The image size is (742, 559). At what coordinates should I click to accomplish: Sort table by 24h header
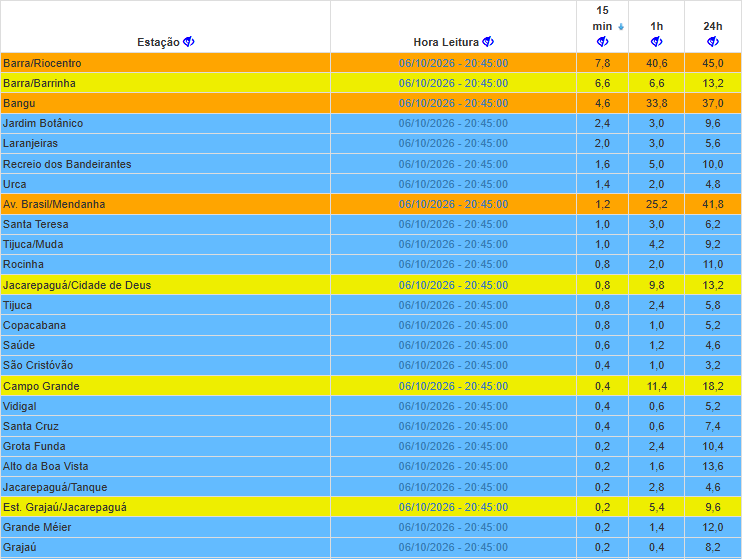click(713, 26)
